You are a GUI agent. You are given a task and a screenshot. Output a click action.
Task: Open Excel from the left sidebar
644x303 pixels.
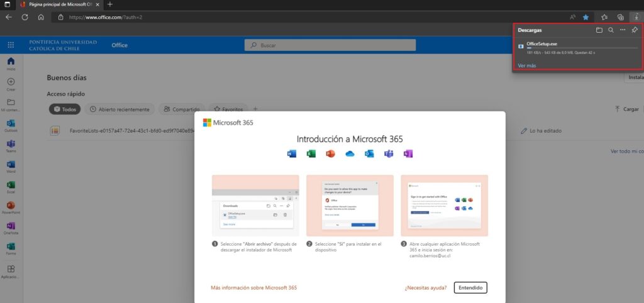(x=11, y=187)
